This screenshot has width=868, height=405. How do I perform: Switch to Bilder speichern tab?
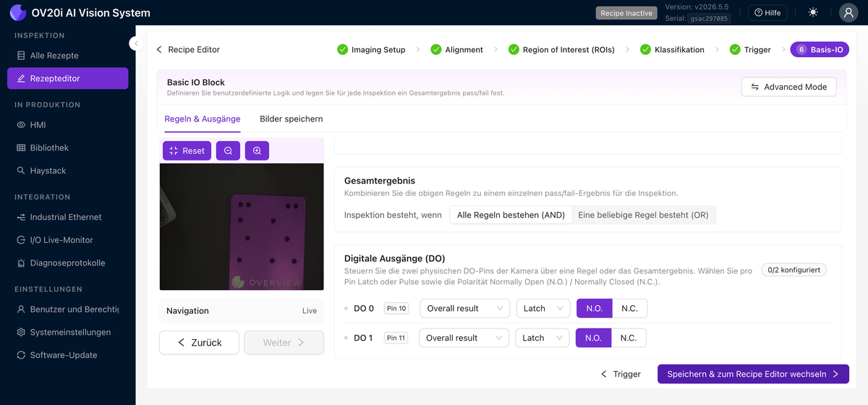292,119
